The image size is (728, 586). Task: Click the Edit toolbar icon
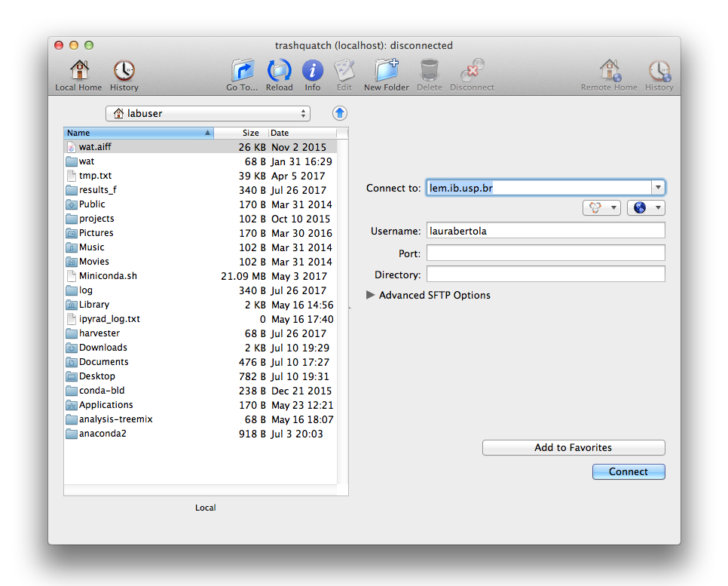coord(344,75)
